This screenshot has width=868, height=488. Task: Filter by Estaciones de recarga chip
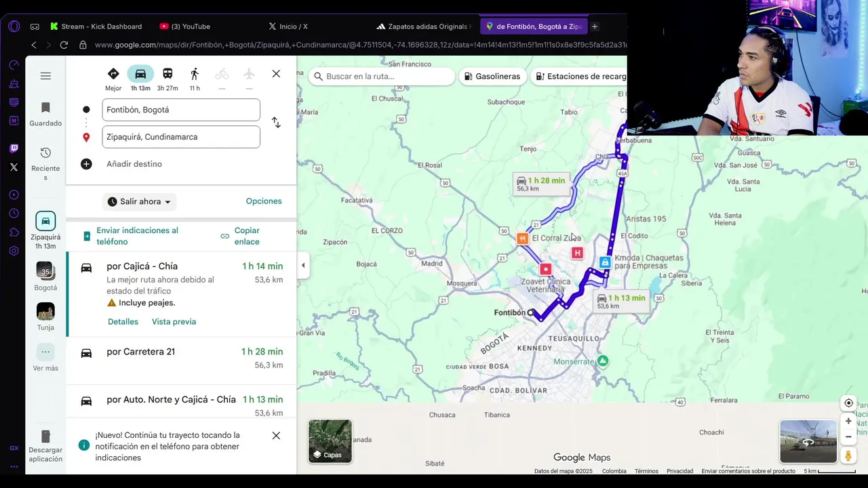point(580,77)
